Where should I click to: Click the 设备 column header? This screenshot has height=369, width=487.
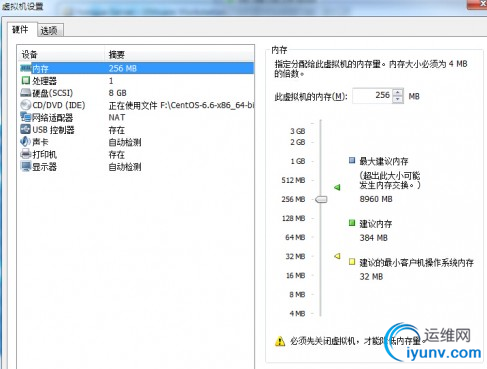29,55
